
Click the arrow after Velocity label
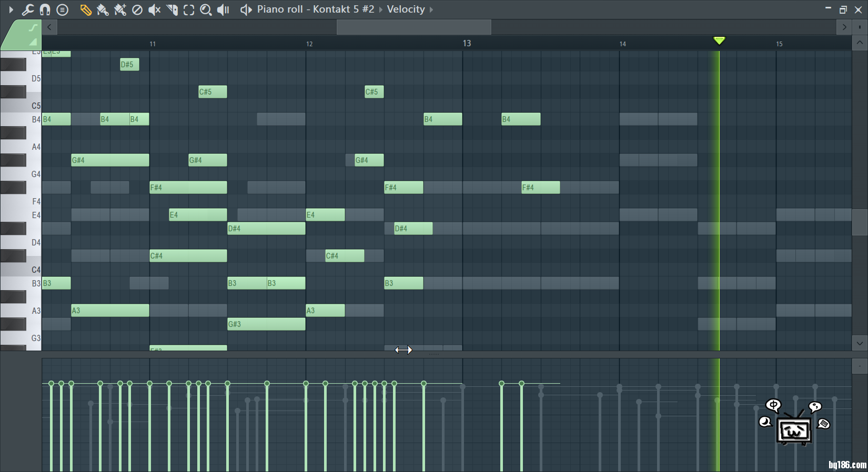tap(431, 9)
